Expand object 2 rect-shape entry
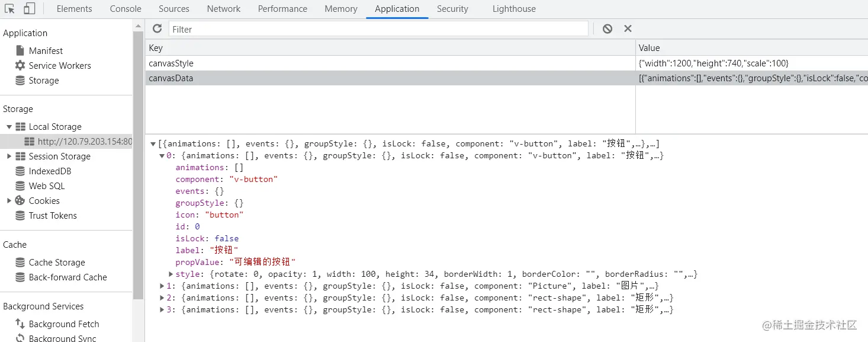The height and width of the screenshot is (342, 868). click(x=162, y=298)
